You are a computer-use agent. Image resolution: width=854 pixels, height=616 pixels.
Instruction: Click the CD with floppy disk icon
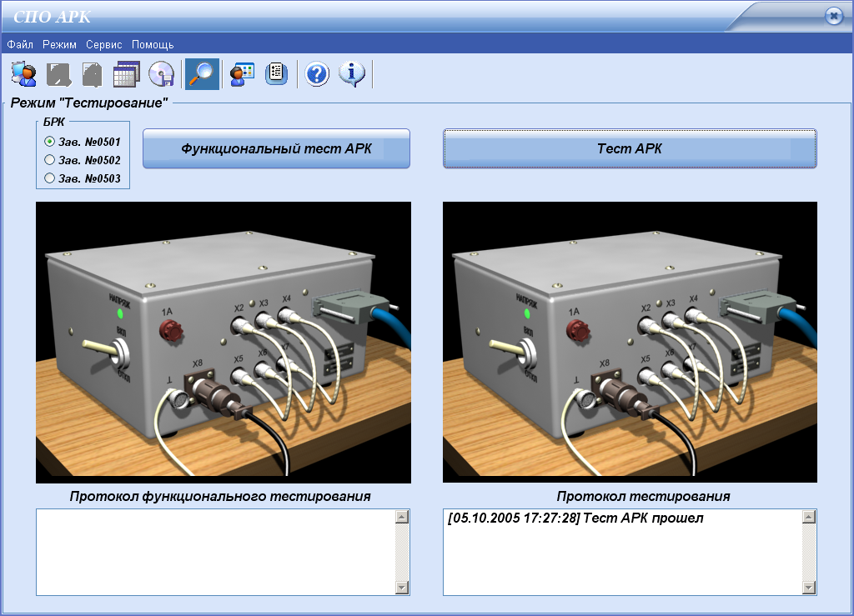click(x=161, y=75)
